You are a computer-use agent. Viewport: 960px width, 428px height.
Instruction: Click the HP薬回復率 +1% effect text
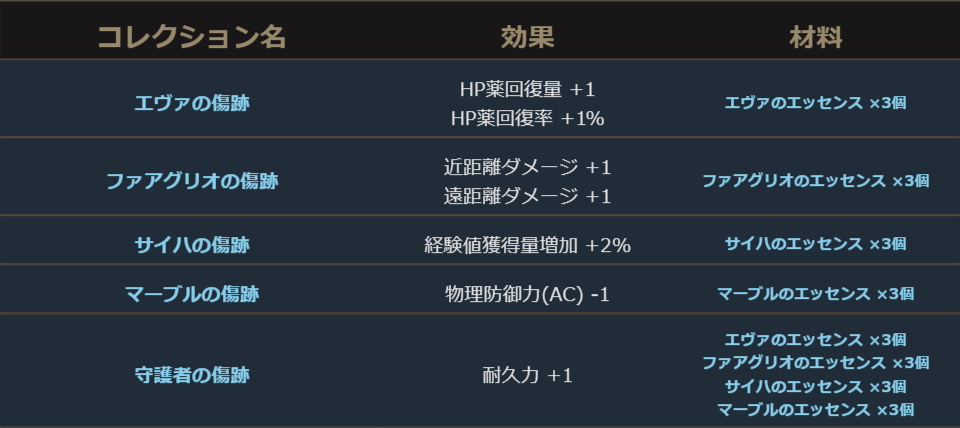click(x=527, y=118)
